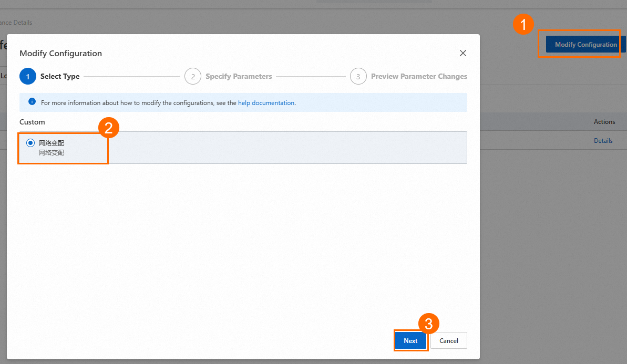The width and height of the screenshot is (627, 364).
Task: Click the blue info icon
Action: pos(32,101)
